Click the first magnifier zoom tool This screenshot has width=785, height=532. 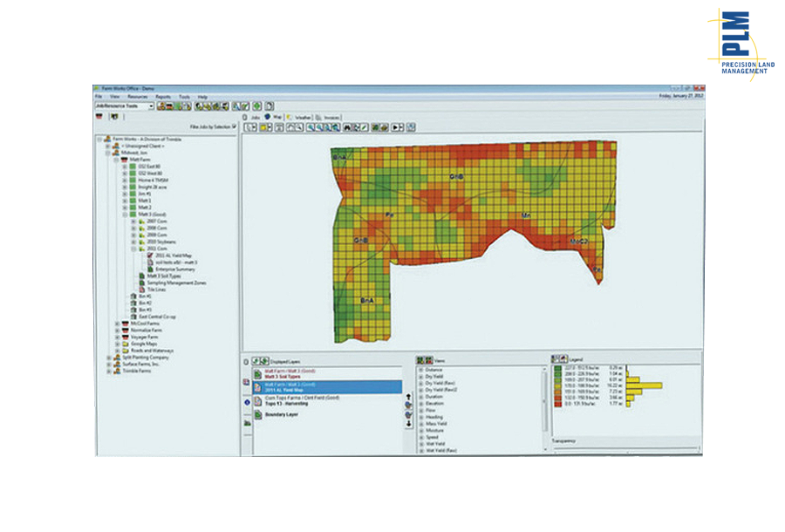(x=311, y=127)
